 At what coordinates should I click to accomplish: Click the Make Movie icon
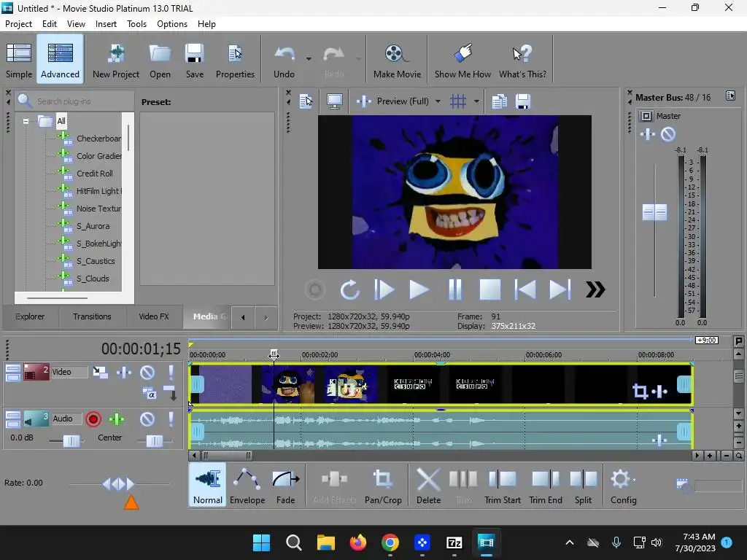(x=397, y=60)
